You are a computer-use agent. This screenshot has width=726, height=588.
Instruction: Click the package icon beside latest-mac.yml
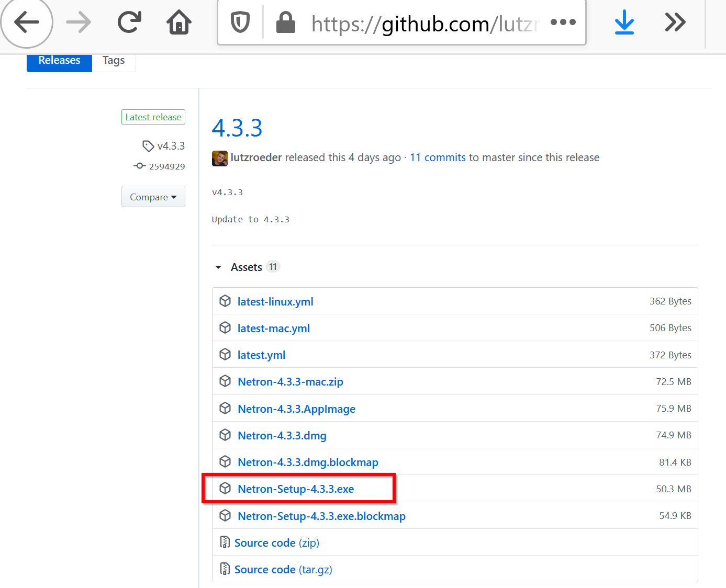pos(225,327)
